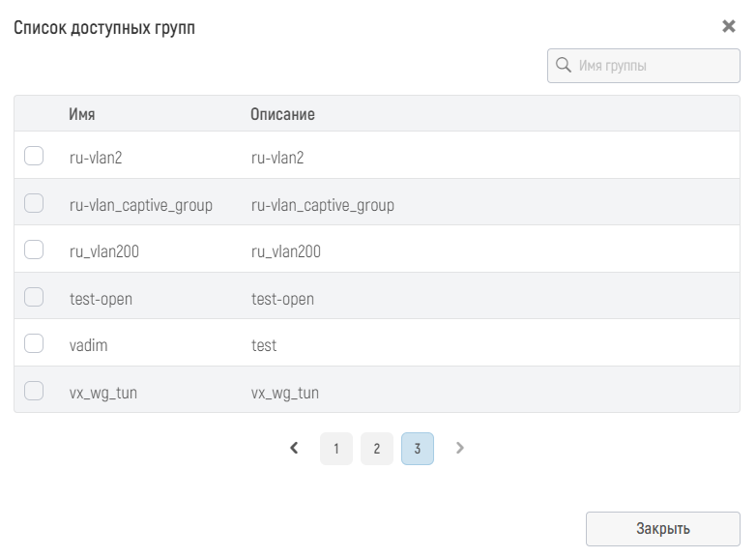Image resolution: width=756 pixels, height=558 pixels.
Task: Switch to page 2 of groups
Action: click(x=377, y=449)
